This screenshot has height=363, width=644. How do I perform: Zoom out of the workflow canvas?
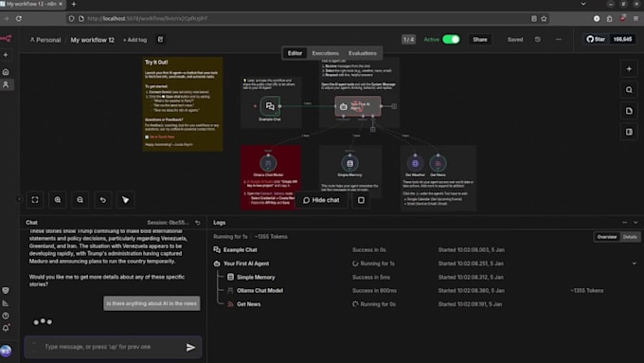click(x=80, y=200)
